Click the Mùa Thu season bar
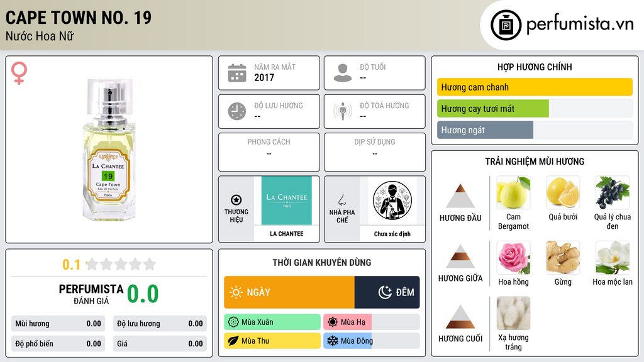Image resolution: width=644 pixels, height=362 pixels. coord(272,341)
